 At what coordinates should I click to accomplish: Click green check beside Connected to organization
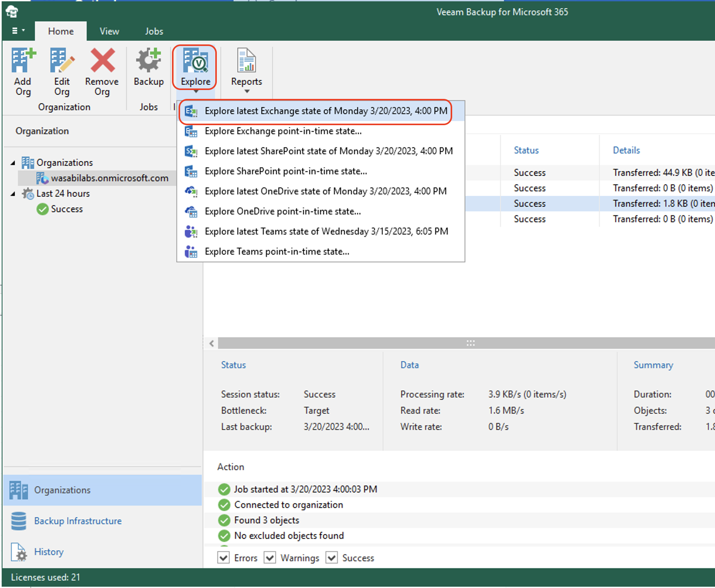pos(224,505)
